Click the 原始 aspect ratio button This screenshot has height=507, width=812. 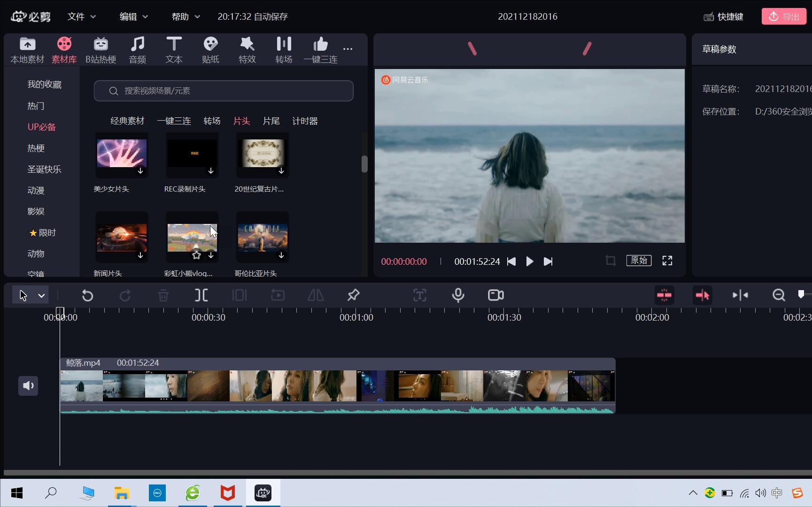pyautogui.click(x=639, y=261)
